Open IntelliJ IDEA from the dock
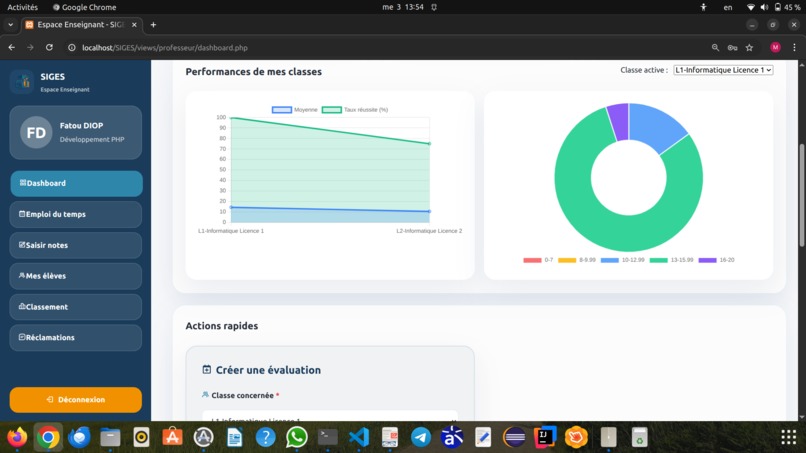Screen dimensions: 806x453 pos(545,438)
